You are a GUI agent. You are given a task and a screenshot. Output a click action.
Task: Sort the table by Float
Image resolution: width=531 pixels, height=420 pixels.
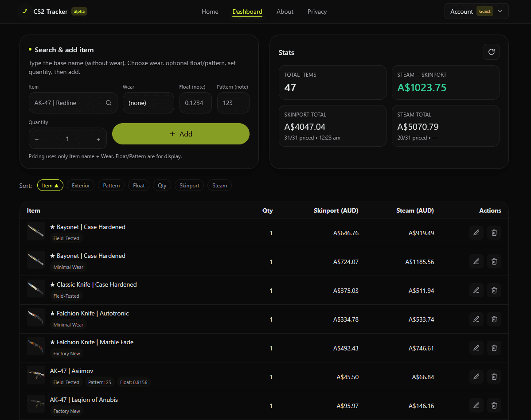pyautogui.click(x=138, y=185)
